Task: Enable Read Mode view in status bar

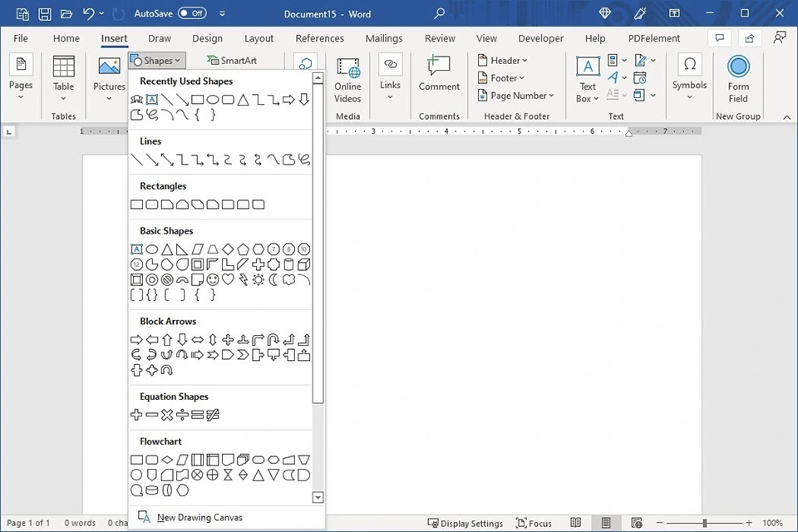Action: coord(575,523)
